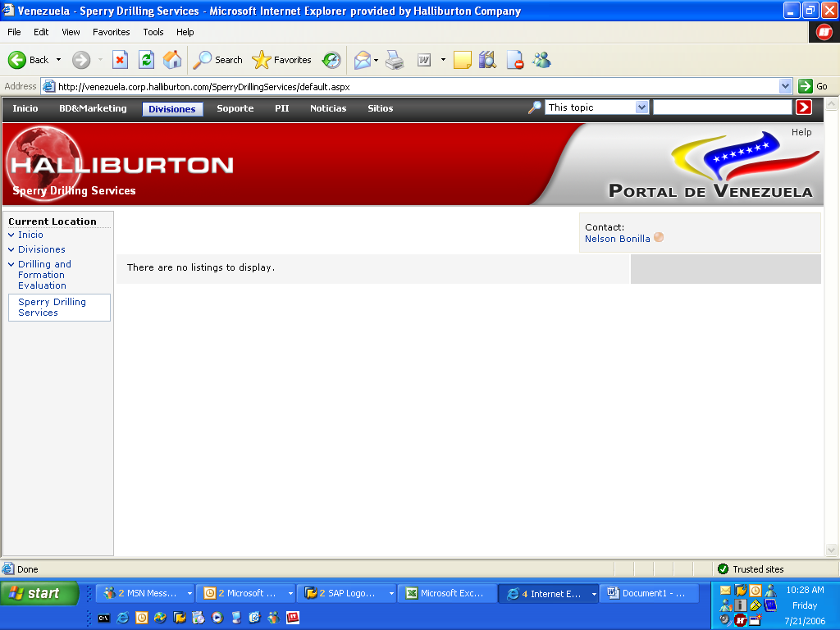The image size is (840, 630).
Task: Switch to the SAP Logon taskbar group
Action: 349,594
